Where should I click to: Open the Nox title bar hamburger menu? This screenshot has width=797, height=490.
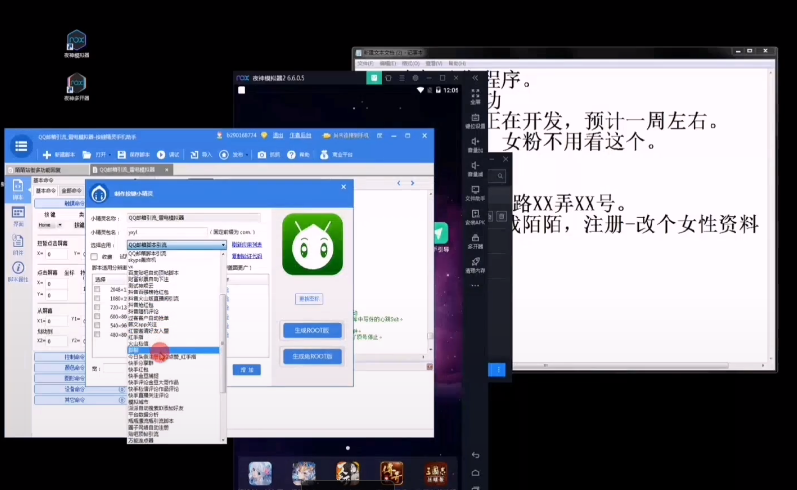[x=402, y=78]
